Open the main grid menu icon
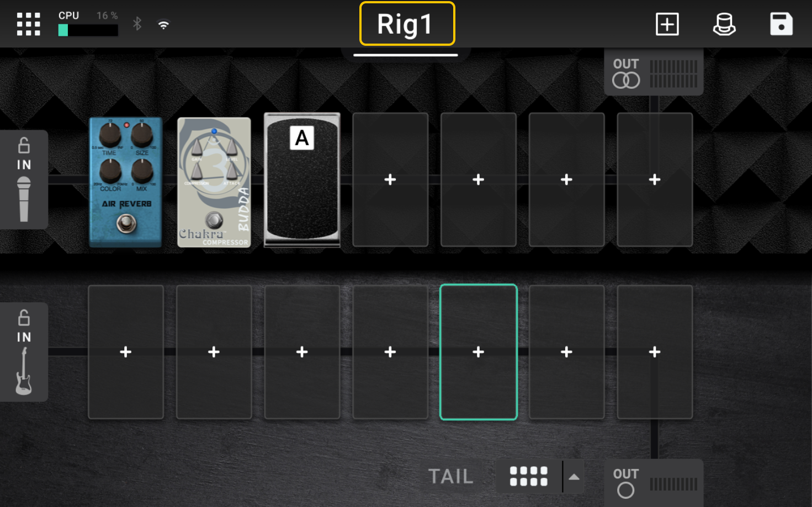812x507 pixels. tap(29, 24)
